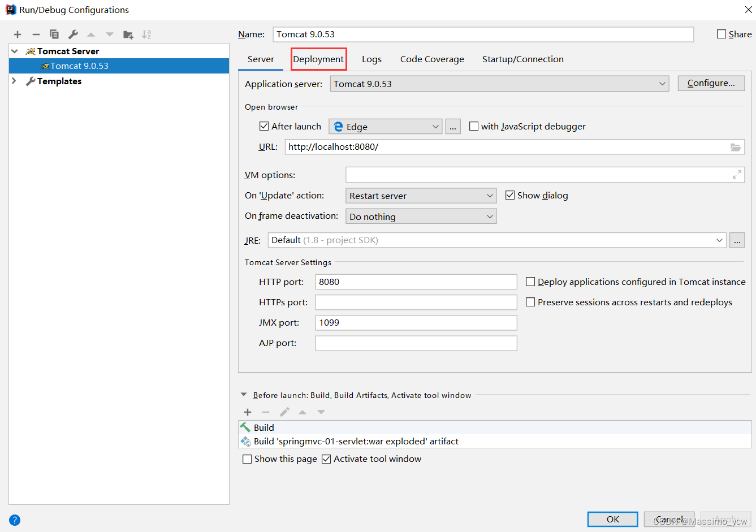Click the IntelliJ IDEA logo in title bar
The height and width of the screenshot is (532, 756).
[x=11, y=10]
